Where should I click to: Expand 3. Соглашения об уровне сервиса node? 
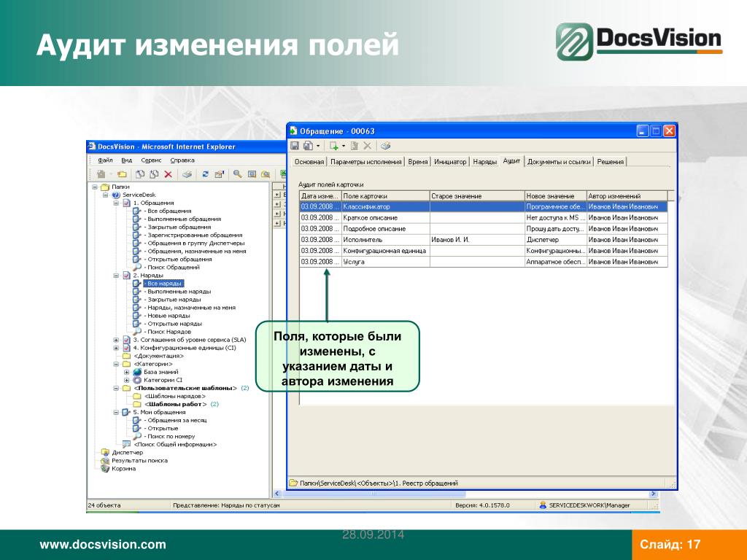tap(116, 340)
